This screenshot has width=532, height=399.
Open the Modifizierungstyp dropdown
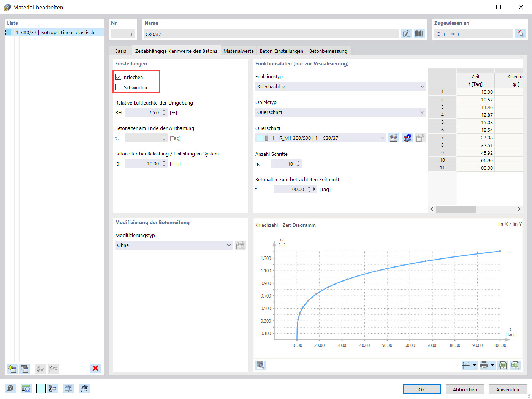coord(174,245)
